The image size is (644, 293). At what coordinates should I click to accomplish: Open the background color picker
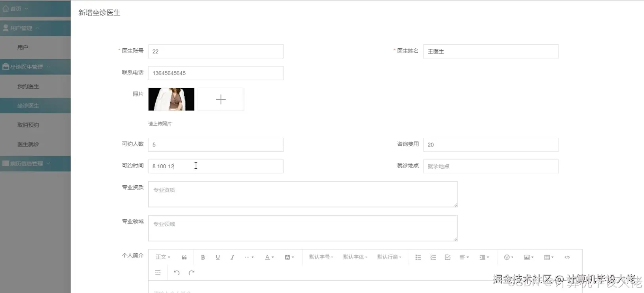coord(290,257)
